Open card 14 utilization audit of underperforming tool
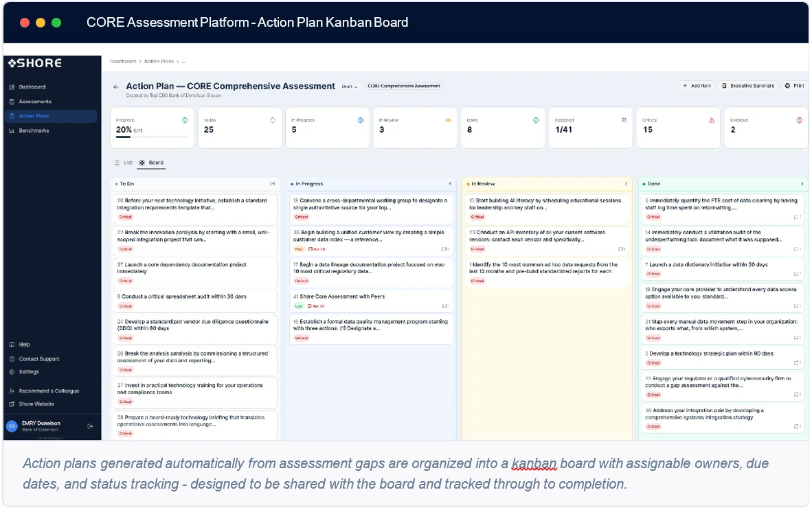The width and height of the screenshot is (812, 512). (x=723, y=240)
